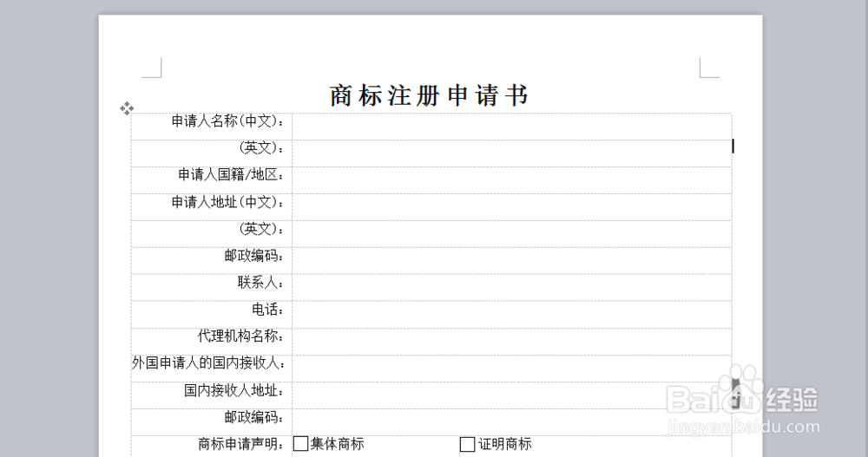Click the empty field beside 代理机构名称
Screen dimensions: 868x457
click(x=512, y=342)
